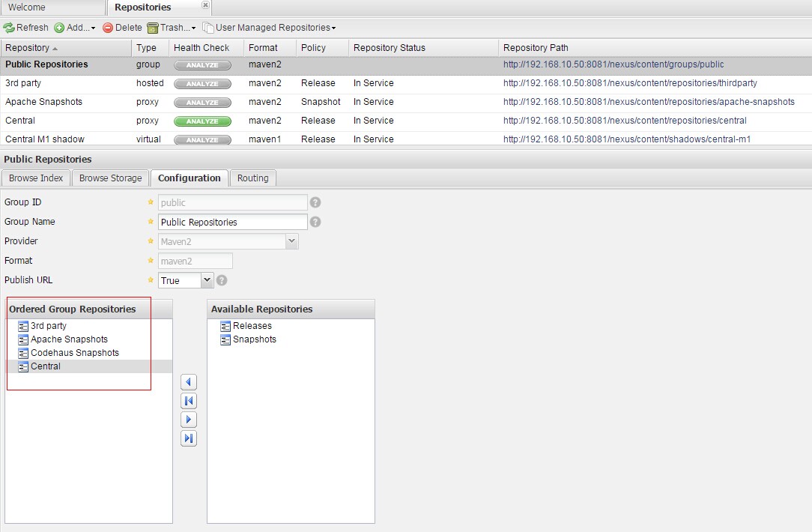Click help icon next to Group ID

coord(315,202)
